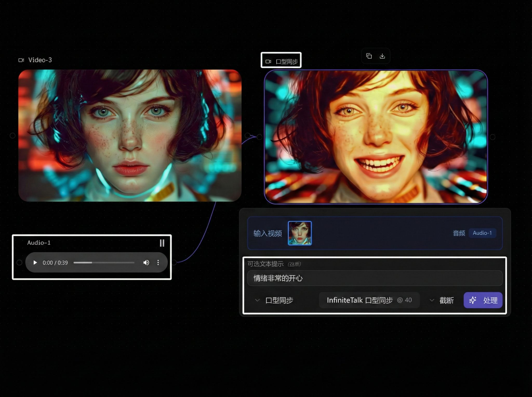Open the InfiniteTalk 口型同步 model dropdown
This screenshot has width=532, height=397.
click(370, 300)
